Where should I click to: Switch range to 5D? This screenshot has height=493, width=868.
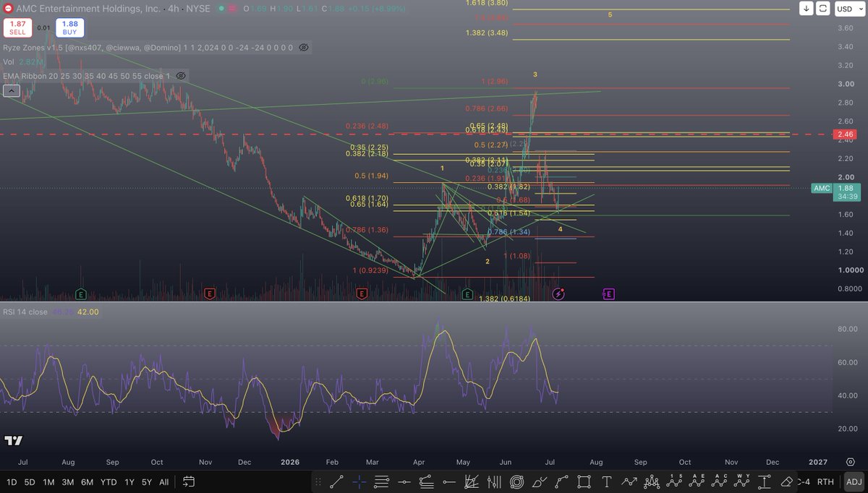pos(30,481)
